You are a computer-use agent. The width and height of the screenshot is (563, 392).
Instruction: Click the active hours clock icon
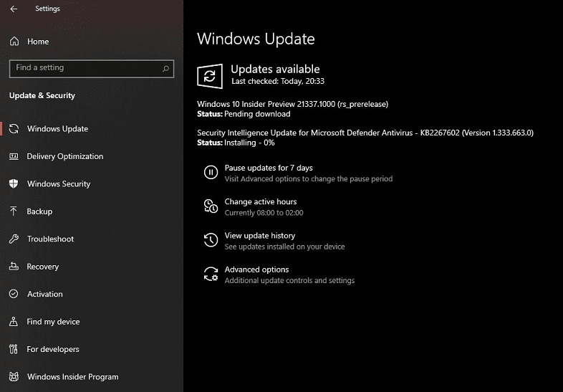pyautogui.click(x=211, y=206)
